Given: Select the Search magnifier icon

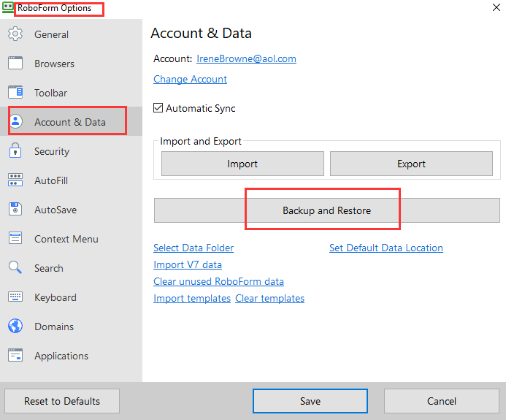Looking at the screenshot, I should point(15,268).
